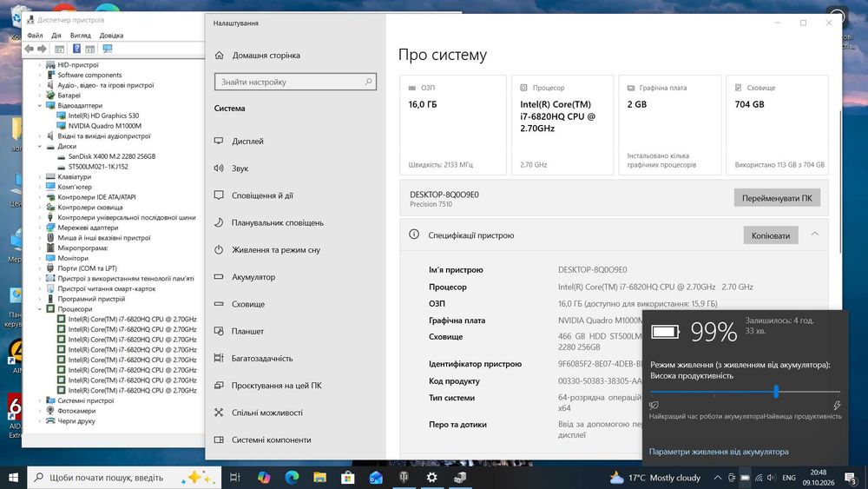Click the Копіювати button
This screenshot has height=489, width=868.
point(771,235)
